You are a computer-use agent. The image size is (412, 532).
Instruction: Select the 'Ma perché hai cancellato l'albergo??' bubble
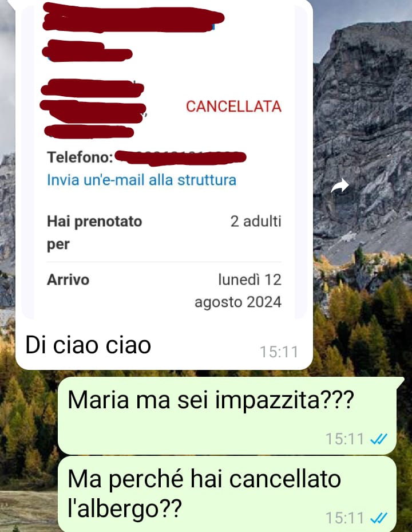[x=227, y=494]
